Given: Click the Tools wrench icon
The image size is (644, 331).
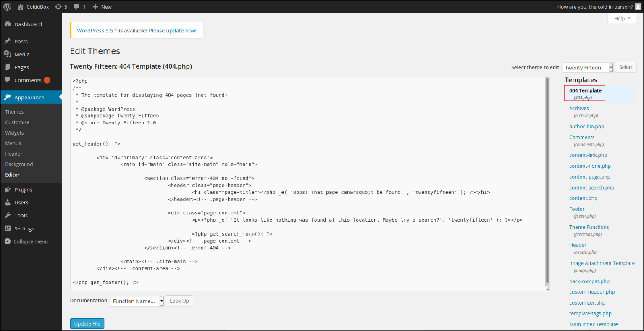Looking at the screenshot, I should coord(8,215).
